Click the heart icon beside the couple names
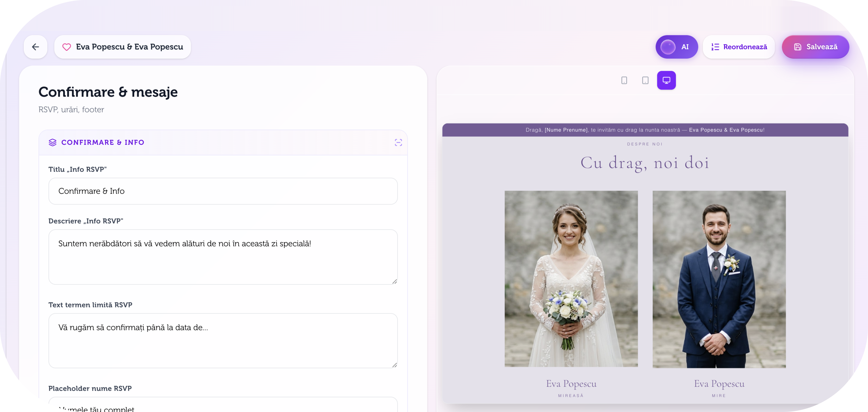This screenshot has height=412, width=868. click(x=67, y=47)
